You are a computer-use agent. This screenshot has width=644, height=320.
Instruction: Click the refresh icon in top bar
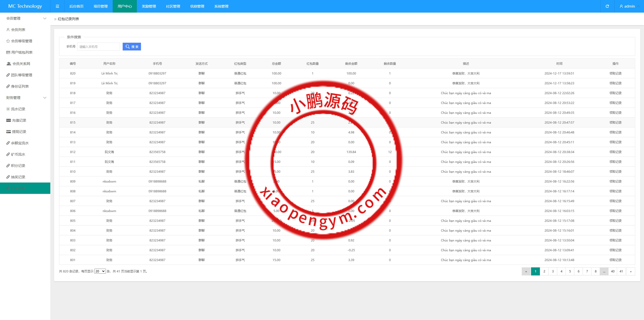coord(607,6)
